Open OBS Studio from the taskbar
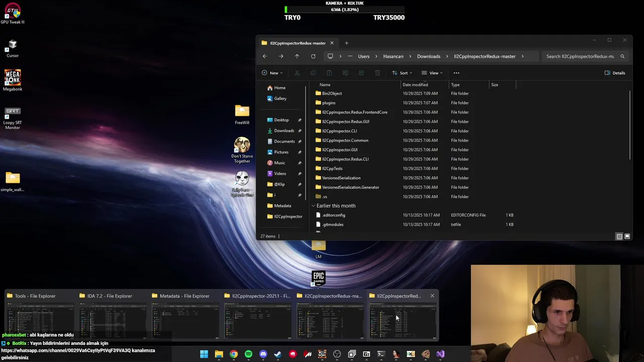644x362 pixels. tap(337, 354)
